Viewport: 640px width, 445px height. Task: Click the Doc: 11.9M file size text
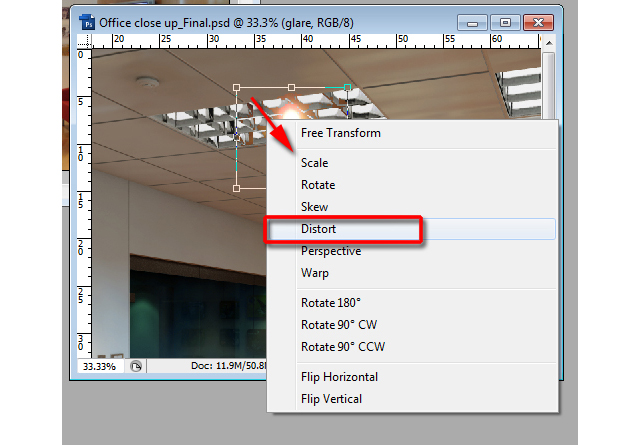pyautogui.click(x=229, y=366)
